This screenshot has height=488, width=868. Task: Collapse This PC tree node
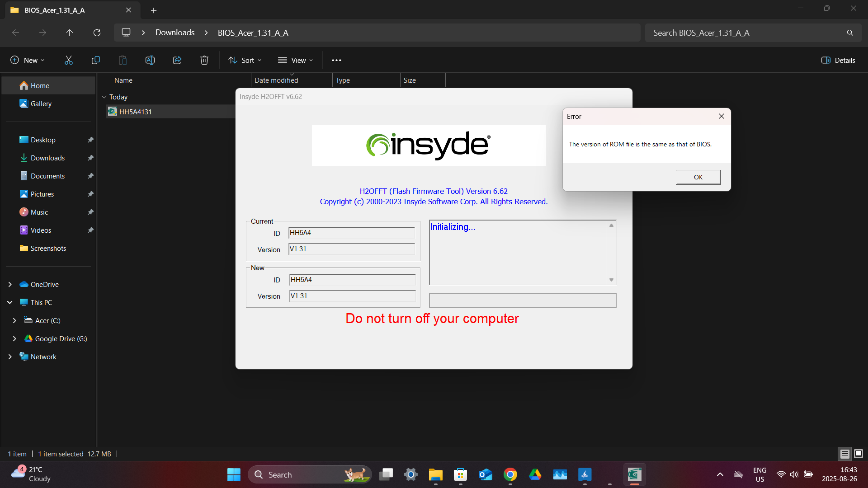pyautogui.click(x=10, y=302)
